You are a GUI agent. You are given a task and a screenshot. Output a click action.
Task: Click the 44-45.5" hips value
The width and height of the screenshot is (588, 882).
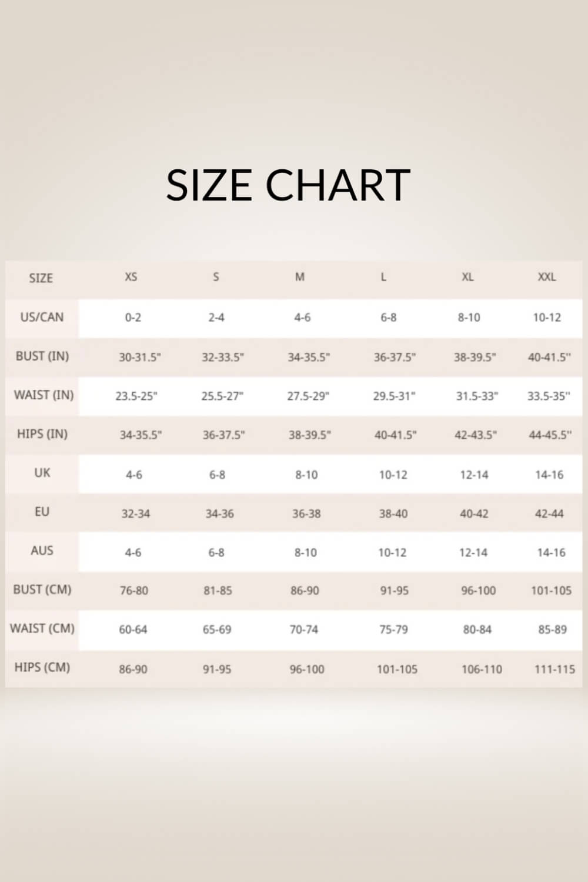click(x=550, y=435)
